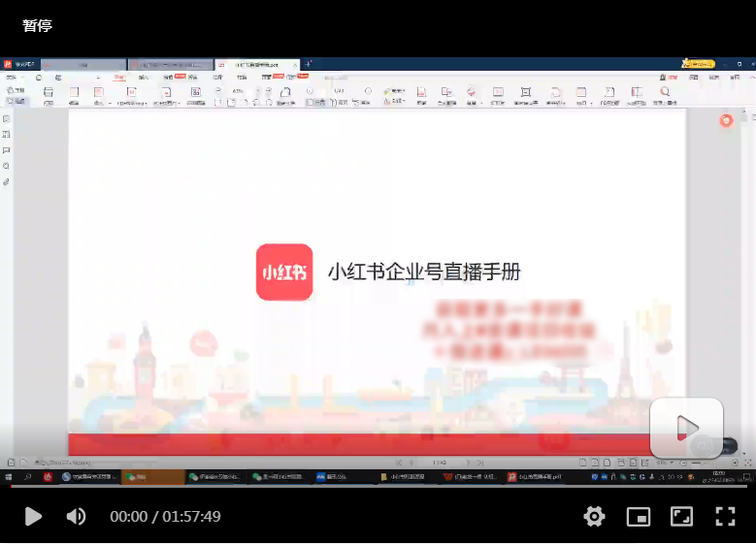Open the attachments paperclip sidebar icon
This screenshot has height=544, width=756.
click(6, 182)
